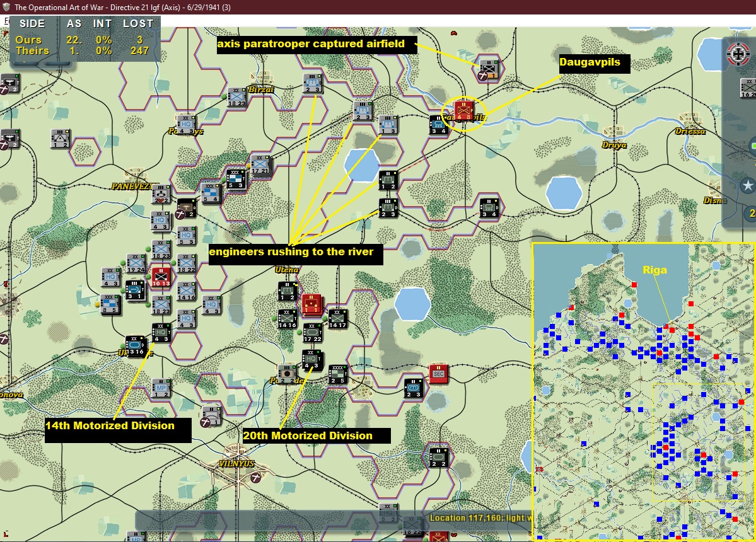This screenshot has width=756, height=542.
Task: Click the Vilnyus airfield marker
Action: (255, 477)
